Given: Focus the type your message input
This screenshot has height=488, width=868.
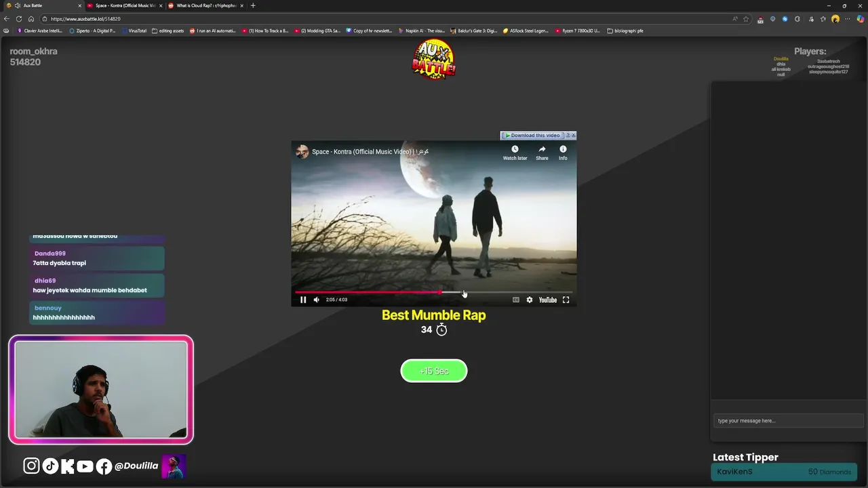Looking at the screenshot, I should coord(788,421).
